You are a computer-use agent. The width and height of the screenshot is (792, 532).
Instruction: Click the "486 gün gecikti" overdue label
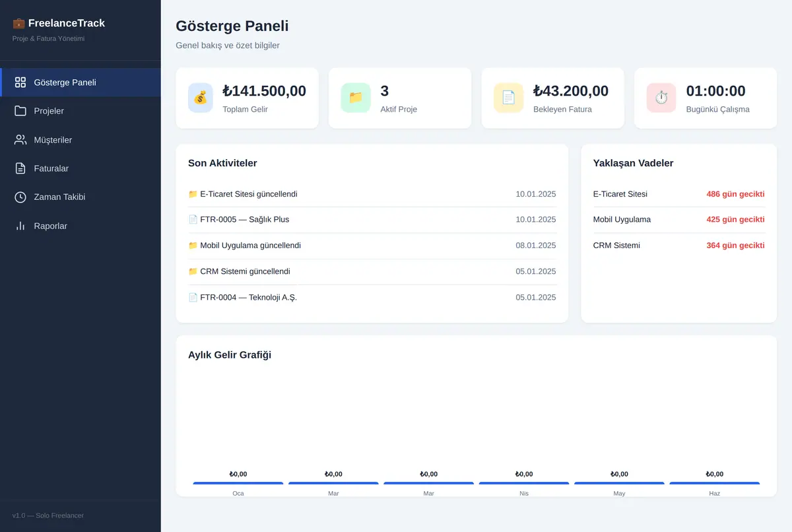735,194
